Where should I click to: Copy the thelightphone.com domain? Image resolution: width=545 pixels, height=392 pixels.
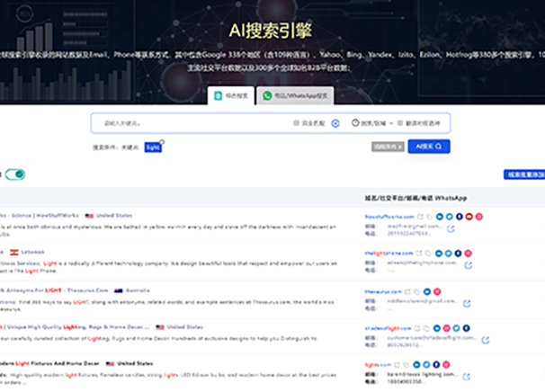click(428, 253)
